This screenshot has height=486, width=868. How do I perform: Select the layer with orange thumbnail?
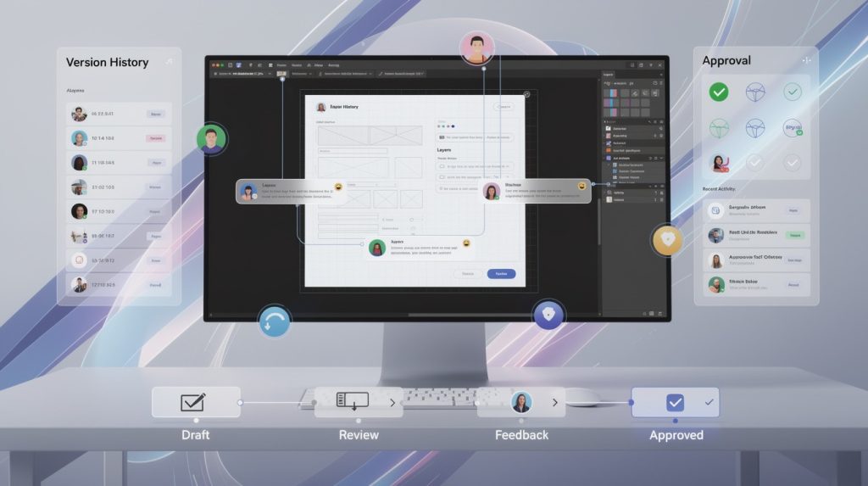point(633,151)
